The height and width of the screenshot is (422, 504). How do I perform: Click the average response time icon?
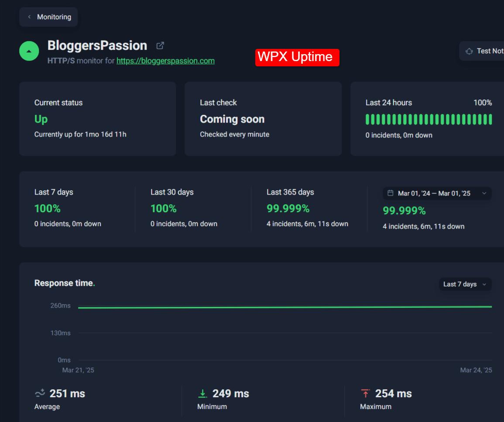click(40, 393)
